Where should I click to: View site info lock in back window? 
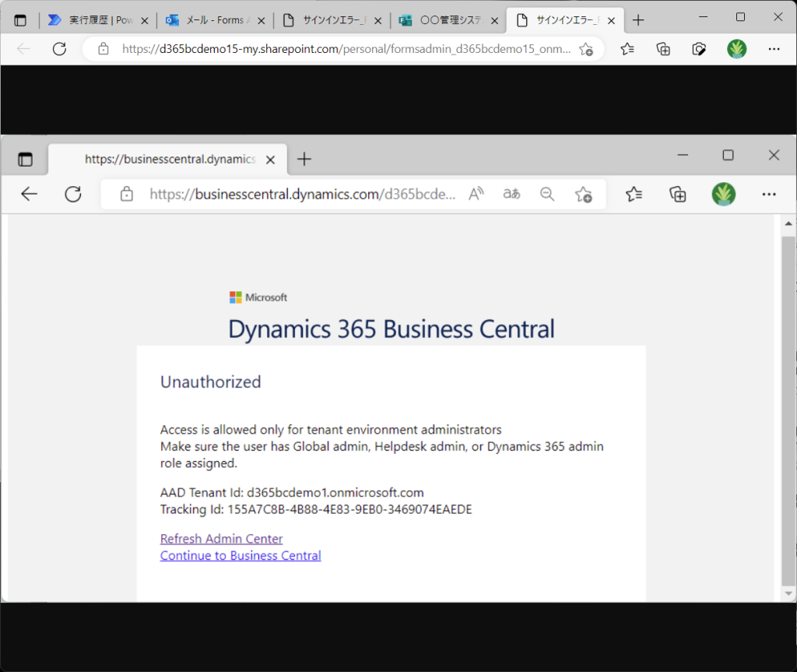pos(104,49)
